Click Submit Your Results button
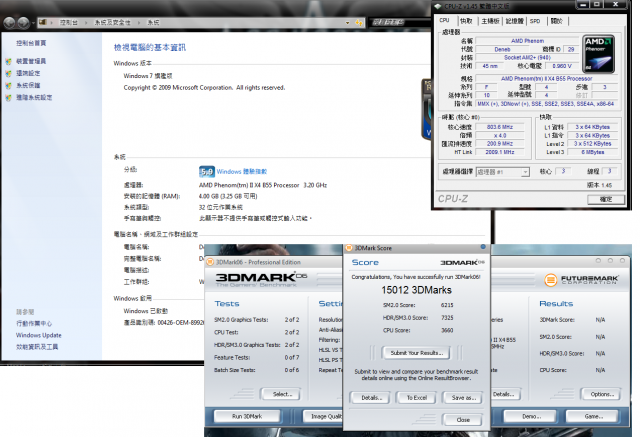 pyautogui.click(x=417, y=353)
